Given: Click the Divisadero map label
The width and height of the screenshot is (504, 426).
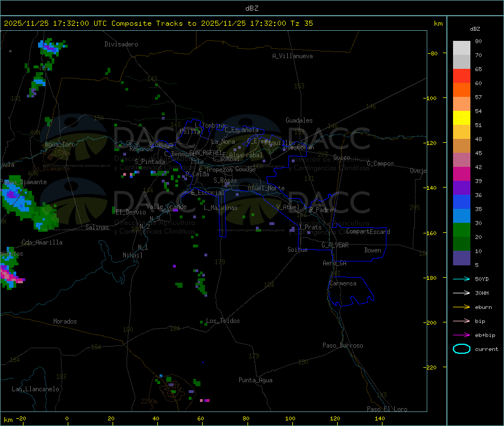Looking at the screenshot, I should click(121, 44).
